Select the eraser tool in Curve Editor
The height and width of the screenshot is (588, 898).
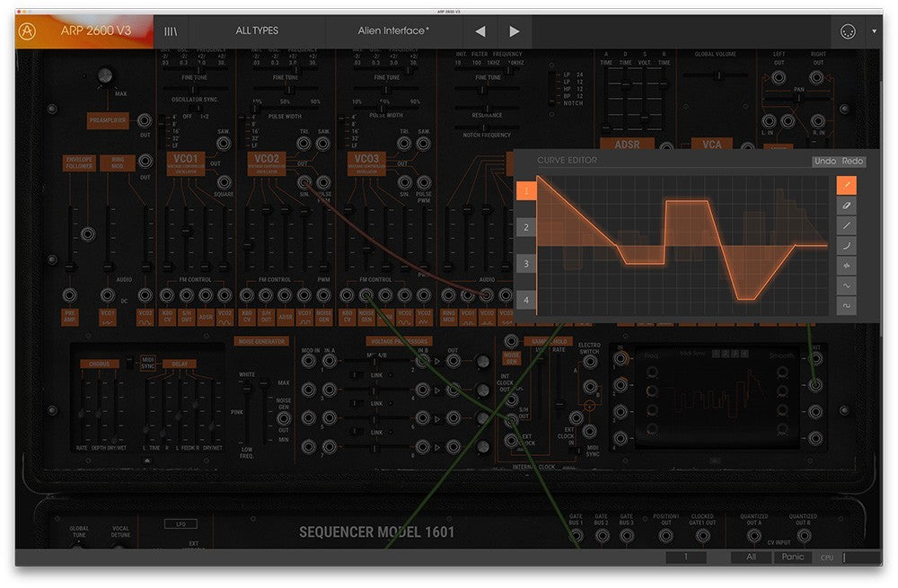846,205
